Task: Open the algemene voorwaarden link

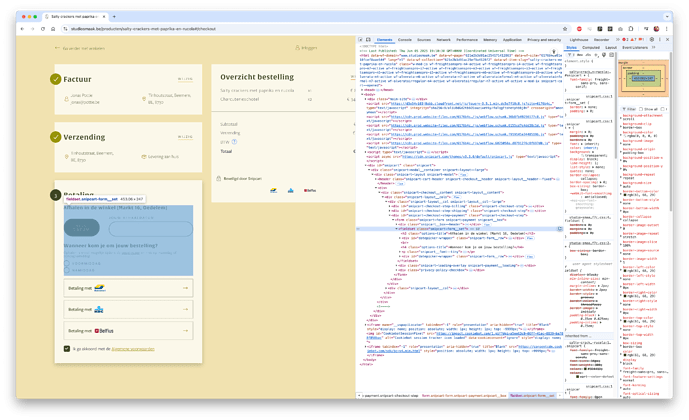Action: click(x=133, y=349)
